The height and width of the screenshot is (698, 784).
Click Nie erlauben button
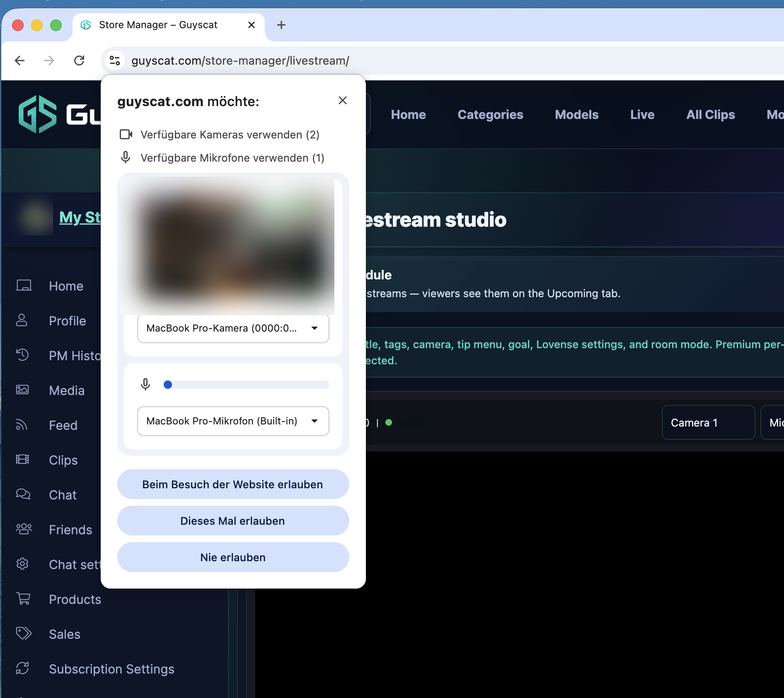[233, 557]
